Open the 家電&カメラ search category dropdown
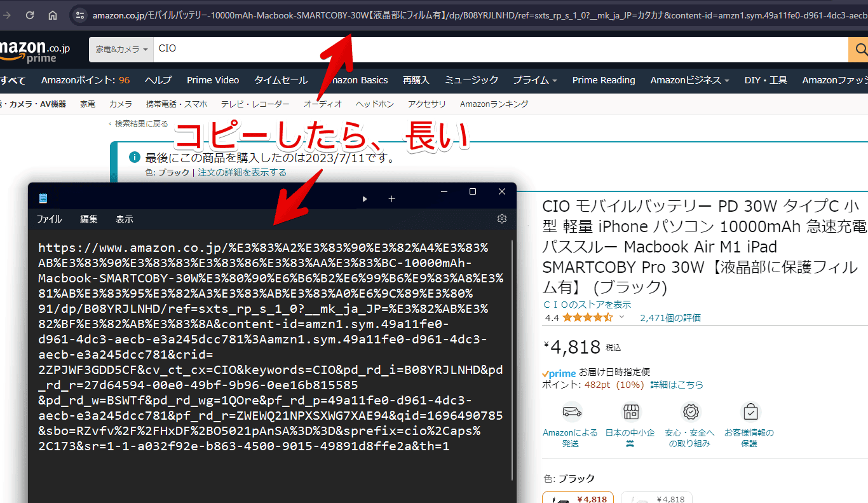 pos(121,49)
